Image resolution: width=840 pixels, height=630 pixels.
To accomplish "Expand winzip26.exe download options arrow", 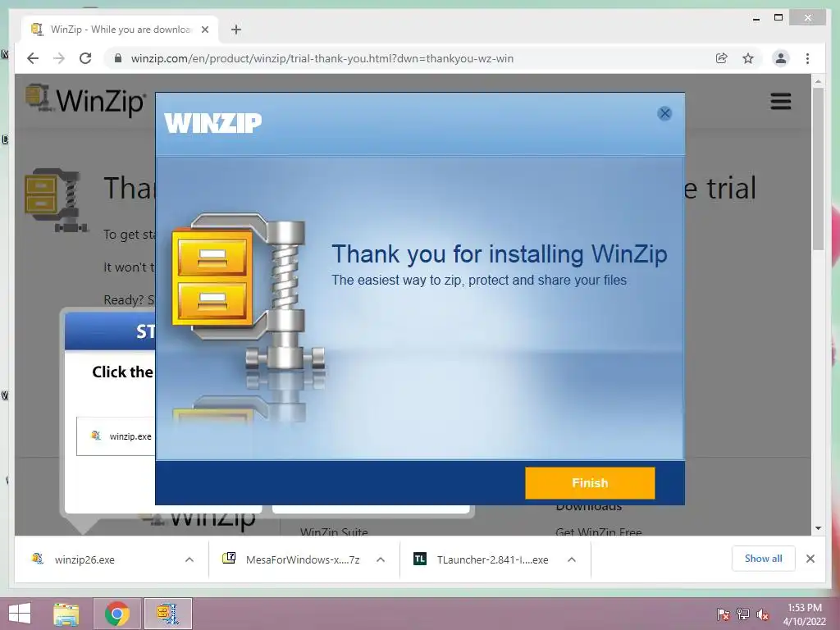I will click(189, 559).
